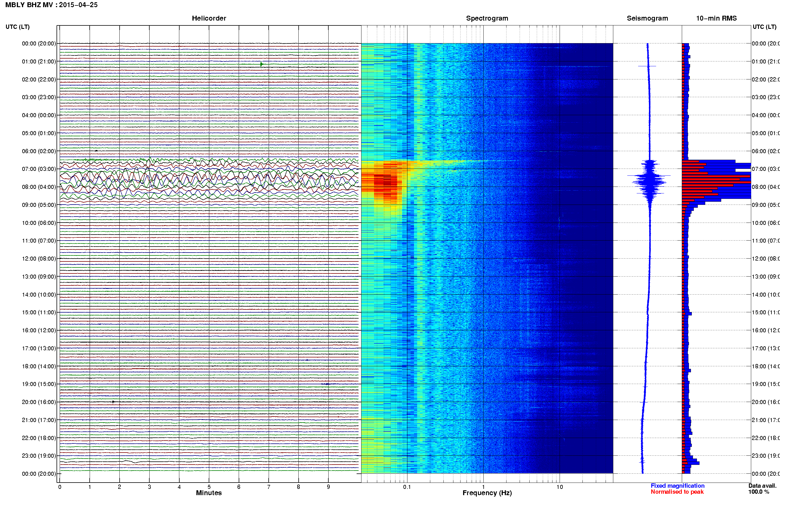Click the plot title MBLY BHZ MV : 2015-04-25

click(51, 5)
